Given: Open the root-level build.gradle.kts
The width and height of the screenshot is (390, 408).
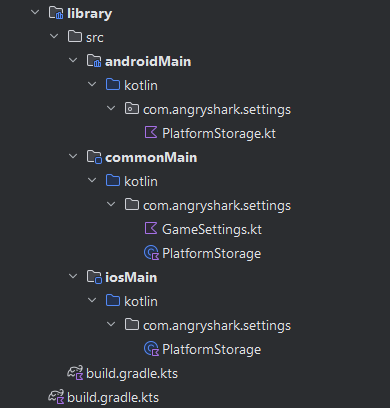Looking at the screenshot, I should click(113, 398).
